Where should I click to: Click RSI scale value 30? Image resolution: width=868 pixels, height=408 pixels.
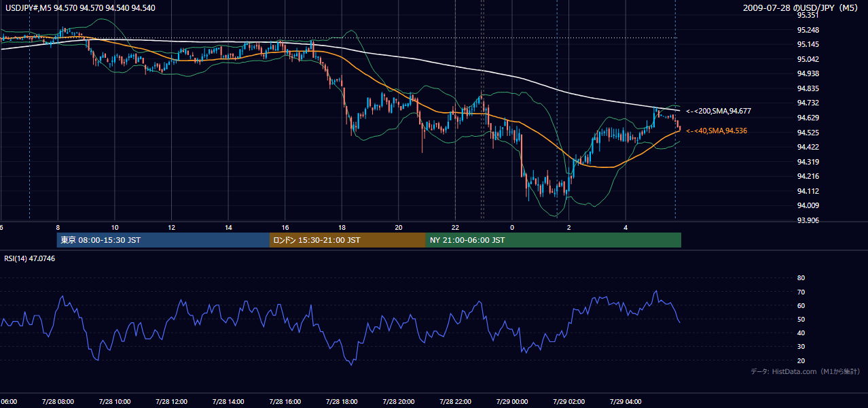(801, 347)
